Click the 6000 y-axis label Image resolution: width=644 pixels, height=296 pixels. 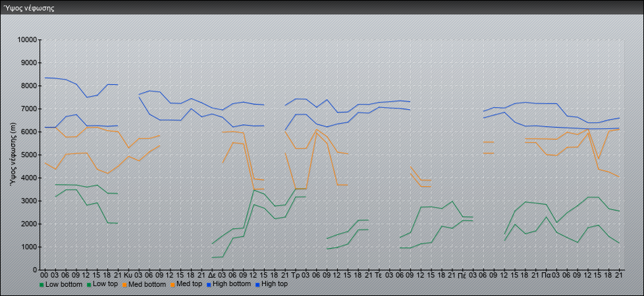[29, 132]
